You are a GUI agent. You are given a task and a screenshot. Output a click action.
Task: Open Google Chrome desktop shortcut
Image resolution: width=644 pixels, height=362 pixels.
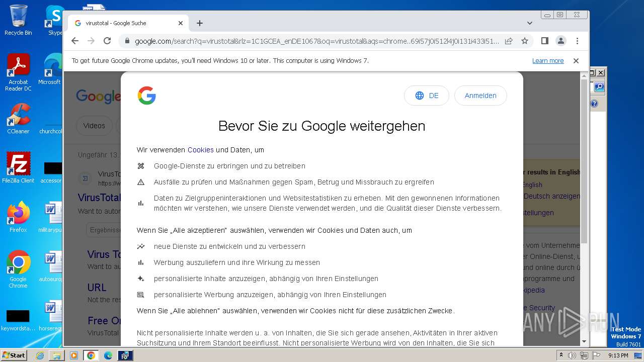pyautogui.click(x=18, y=269)
